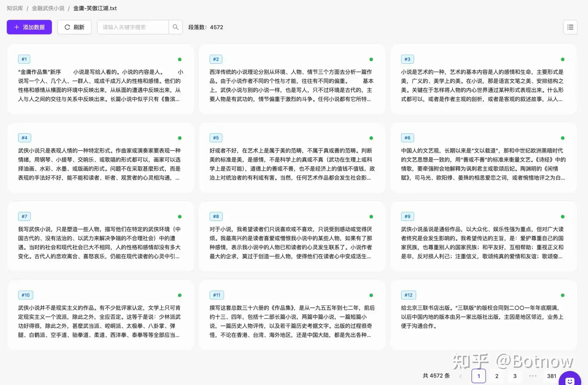Click the 共 4572 条 total label
Viewport: 588px width, 385px height.
coord(436,376)
